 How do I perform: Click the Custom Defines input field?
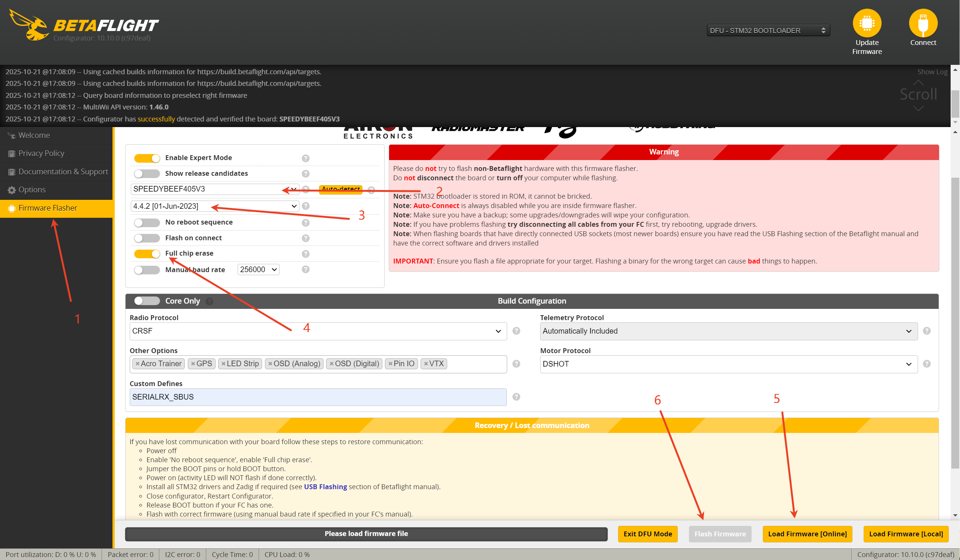pos(318,397)
